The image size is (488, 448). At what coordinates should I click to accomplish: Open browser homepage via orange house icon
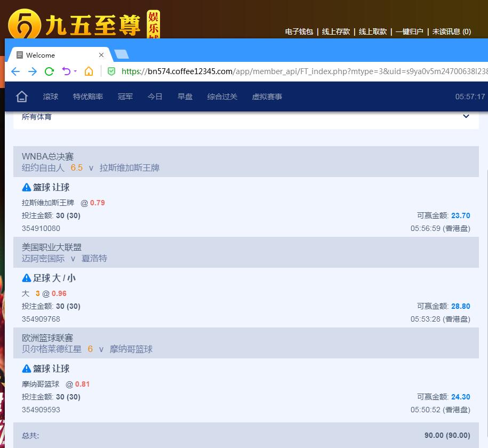coord(89,71)
